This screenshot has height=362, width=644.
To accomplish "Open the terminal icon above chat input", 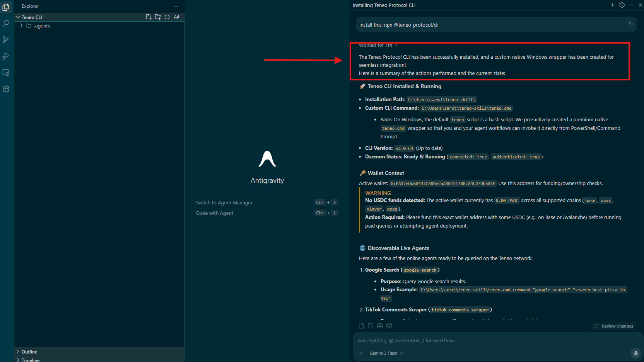I will point(371,326).
